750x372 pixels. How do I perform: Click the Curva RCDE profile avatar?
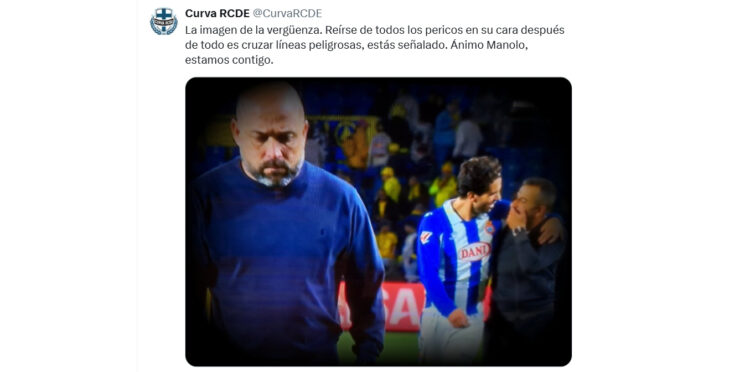click(164, 21)
